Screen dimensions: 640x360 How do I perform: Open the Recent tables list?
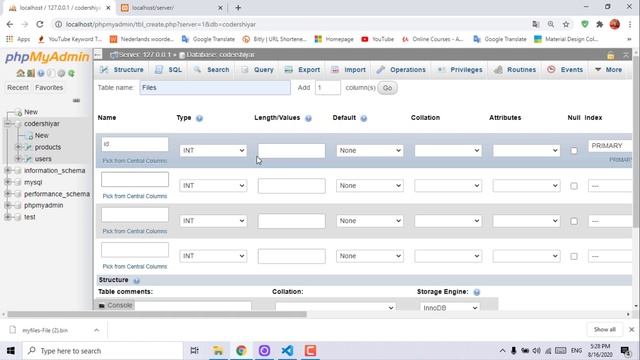click(x=18, y=88)
